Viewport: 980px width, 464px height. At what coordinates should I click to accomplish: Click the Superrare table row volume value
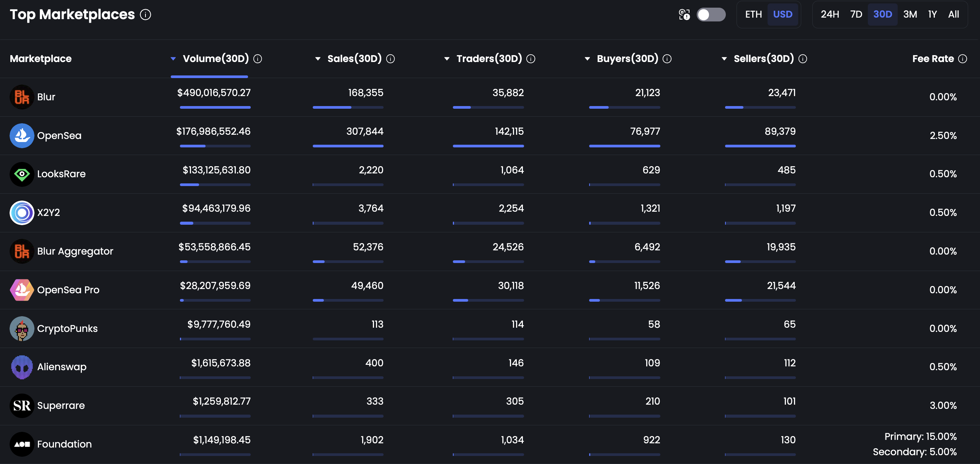coord(221,401)
